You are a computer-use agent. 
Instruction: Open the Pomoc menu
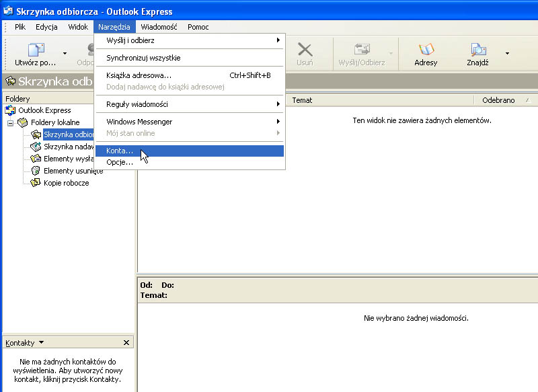click(x=198, y=27)
